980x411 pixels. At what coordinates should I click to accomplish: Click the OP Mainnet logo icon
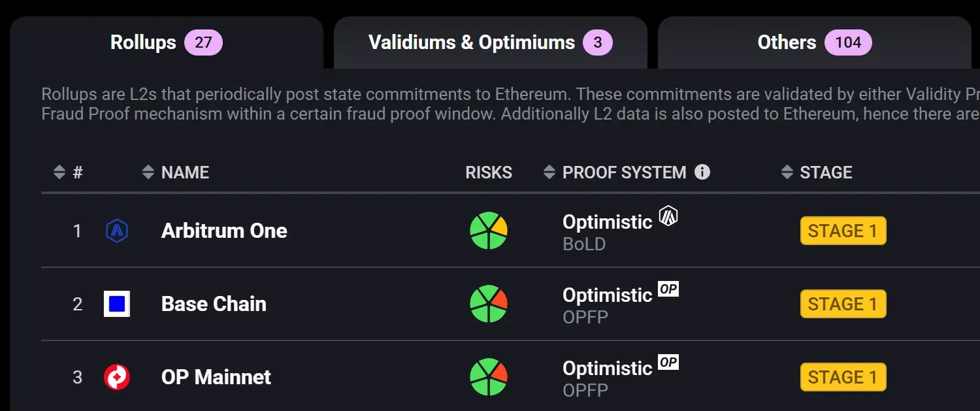[117, 377]
